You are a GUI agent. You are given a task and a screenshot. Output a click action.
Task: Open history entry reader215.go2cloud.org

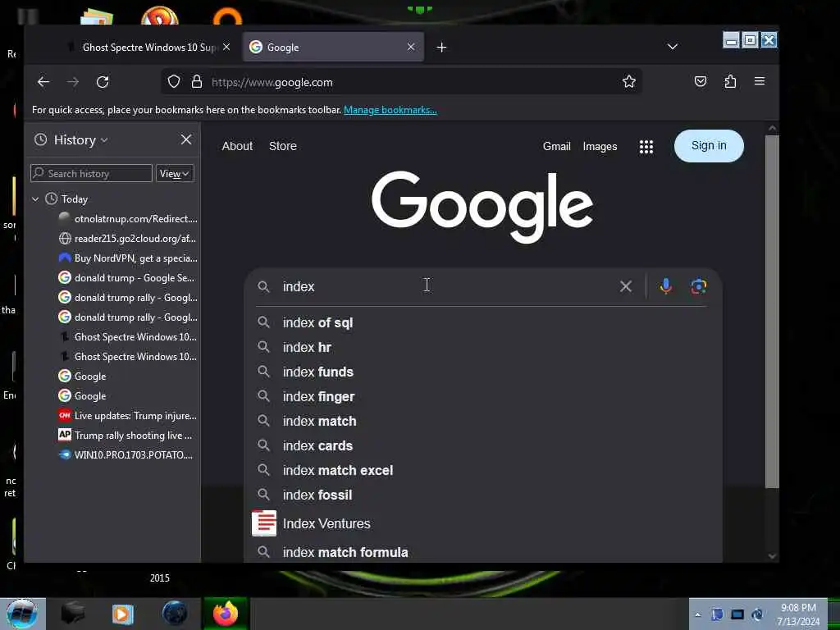click(127, 239)
